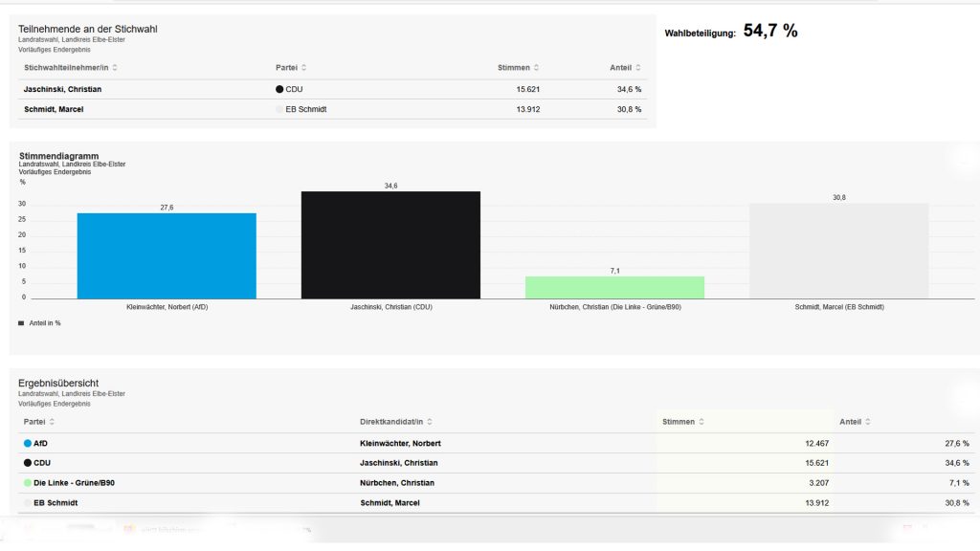Click Anteil sort arrows in Ergebnisübersicht

click(868, 422)
